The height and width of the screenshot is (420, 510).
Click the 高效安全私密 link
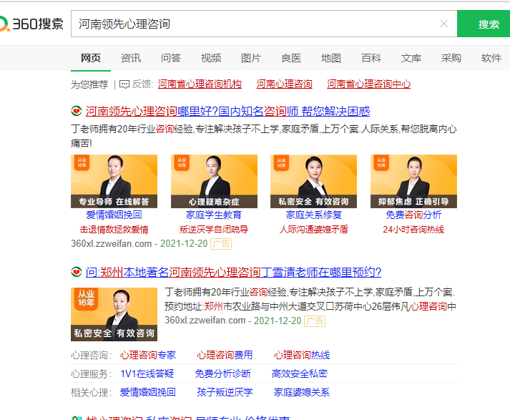[300, 373]
